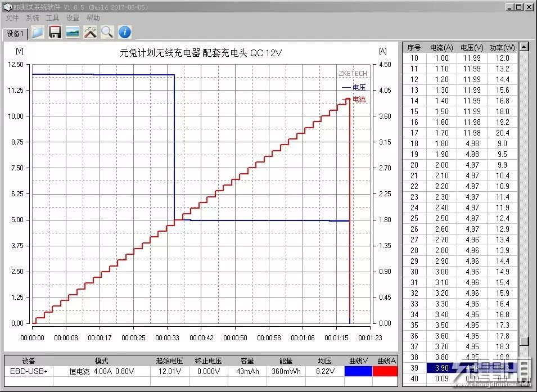Open the 文件 menu

pyautogui.click(x=12, y=18)
